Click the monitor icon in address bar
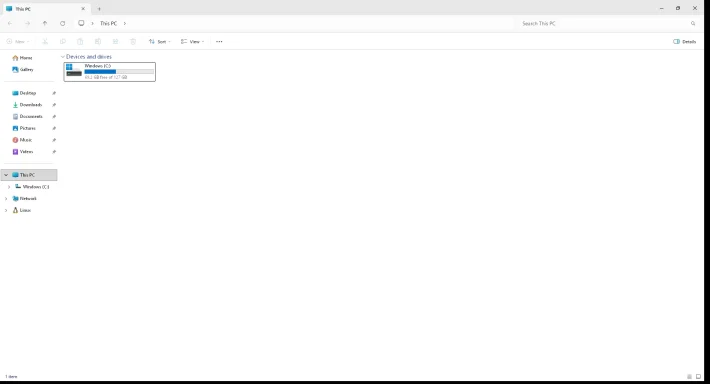This screenshot has height=384, width=710. coord(81,23)
